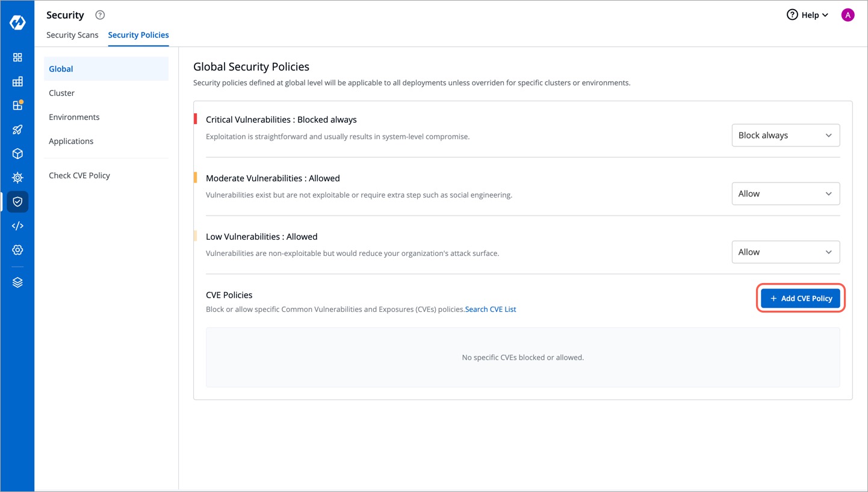Open the profile avatar marked A

848,14
